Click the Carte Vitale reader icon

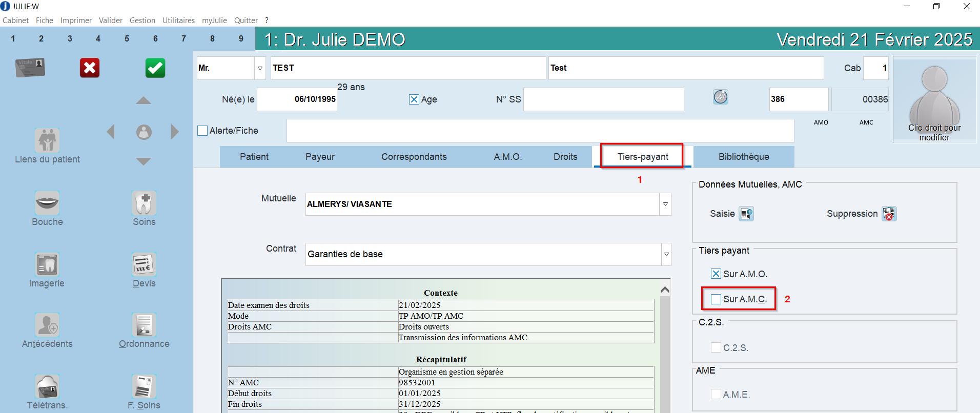[x=30, y=68]
